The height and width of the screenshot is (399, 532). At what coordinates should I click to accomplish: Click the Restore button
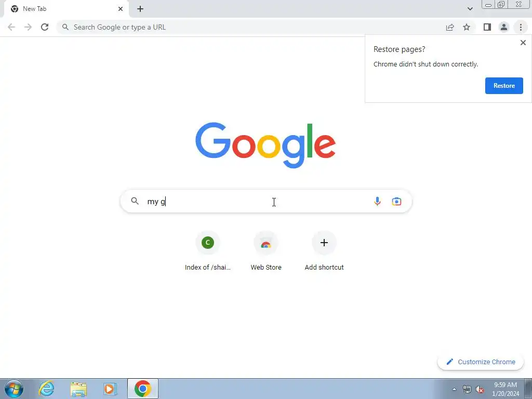tap(504, 86)
